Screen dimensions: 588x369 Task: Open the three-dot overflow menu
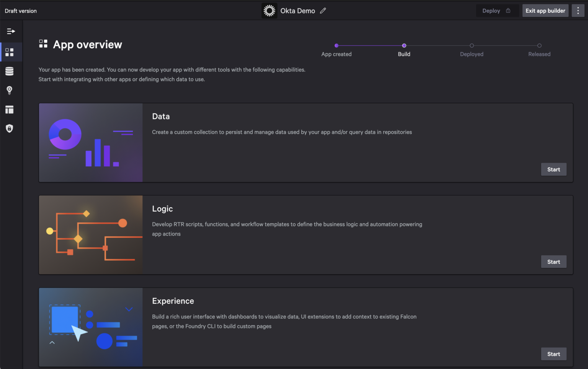click(578, 10)
